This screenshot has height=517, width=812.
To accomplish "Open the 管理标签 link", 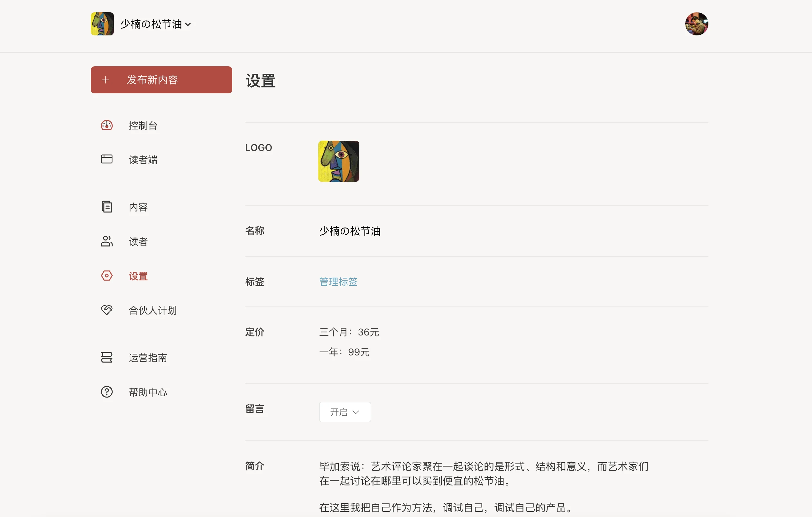I will (x=338, y=281).
